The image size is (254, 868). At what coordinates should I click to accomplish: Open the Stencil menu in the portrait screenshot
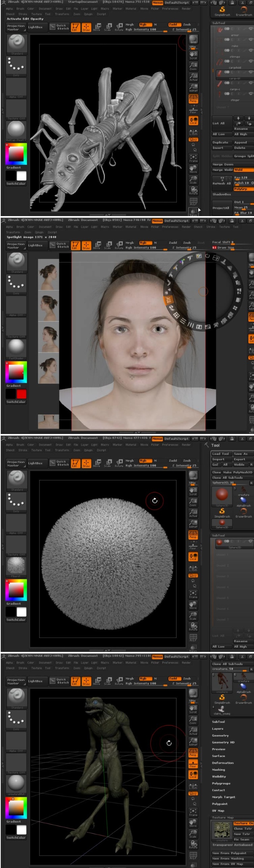point(198,227)
